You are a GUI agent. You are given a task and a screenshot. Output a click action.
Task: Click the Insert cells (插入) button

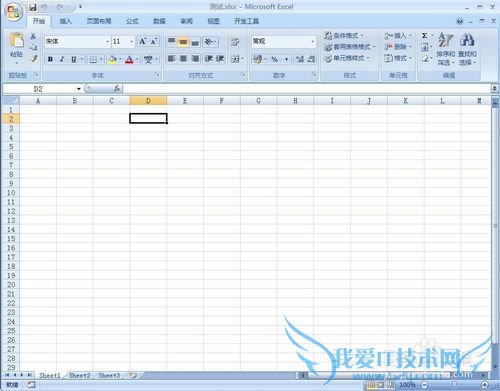[398, 35]
